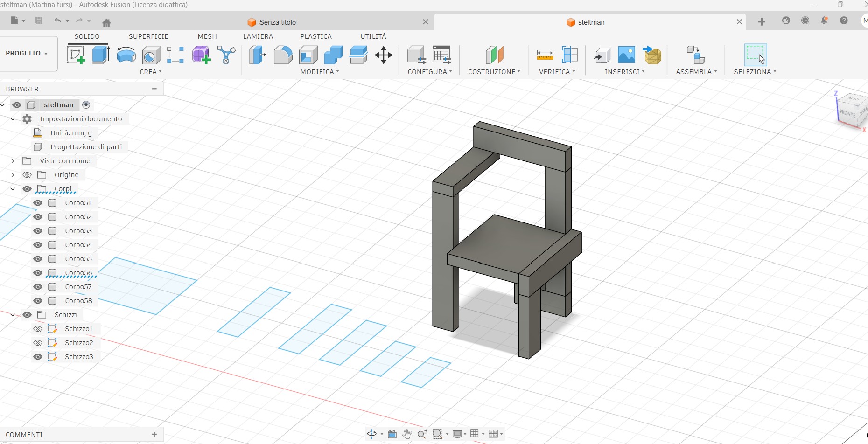Collapse the Schizzi folder
The height and width of the screenshot is (444, 868).
[x=13, y=315]
